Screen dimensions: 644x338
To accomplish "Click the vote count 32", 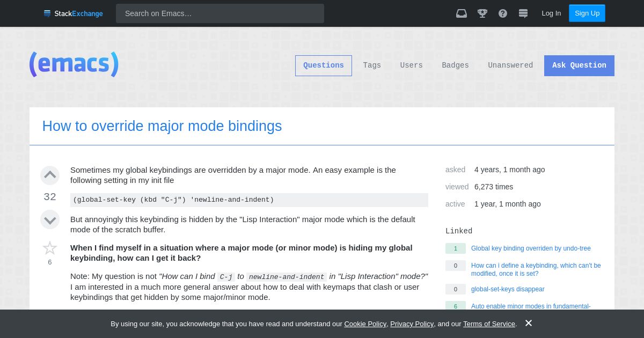I will click(50, 197).
